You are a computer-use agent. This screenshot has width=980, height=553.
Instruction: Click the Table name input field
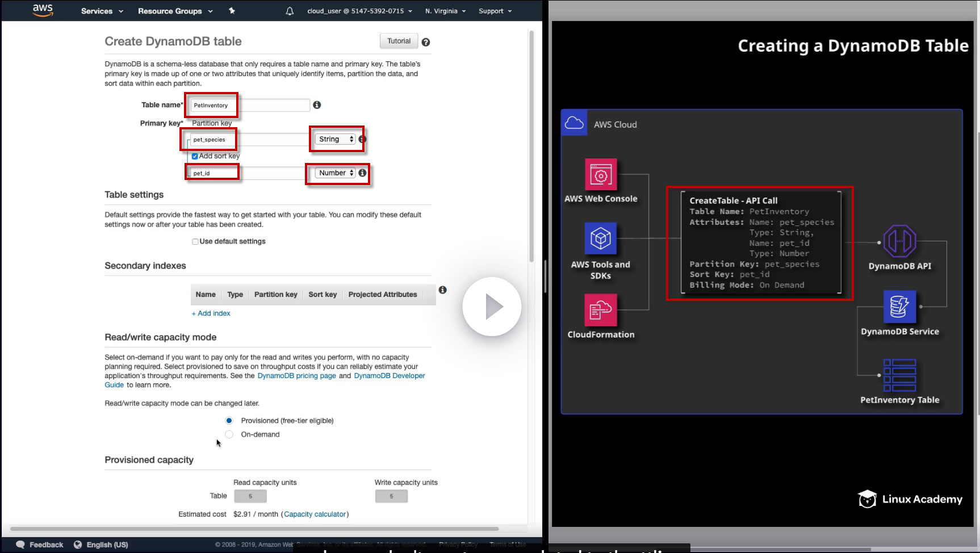pos(250,105)
